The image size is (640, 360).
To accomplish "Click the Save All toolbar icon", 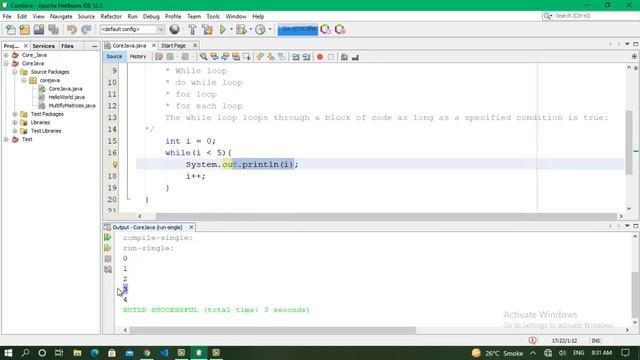I will tap(53, 29).
